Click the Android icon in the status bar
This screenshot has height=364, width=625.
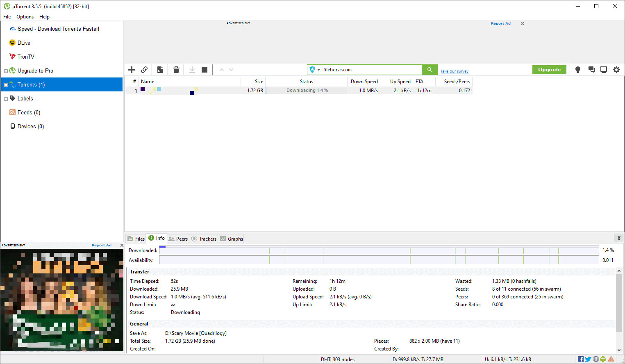click(603, 359)
